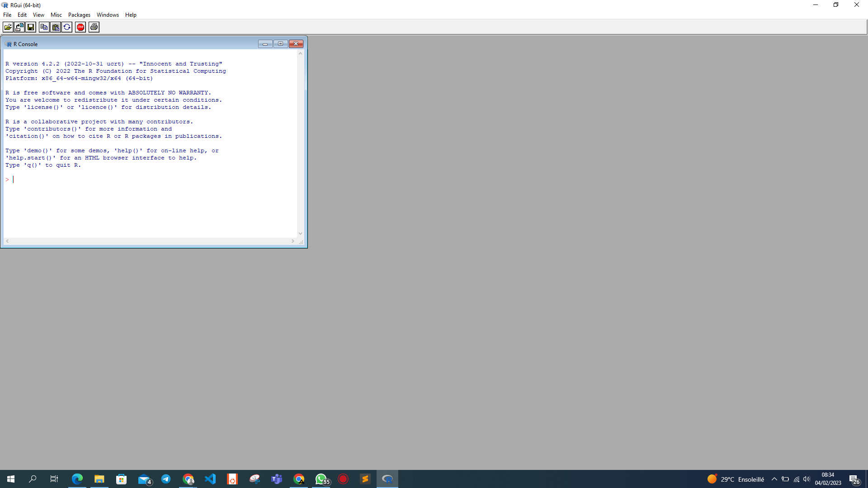Click the R Console horizontal scroll right arrow
Image resolution: width=868 pixels, height=488 pixels.
293,241
